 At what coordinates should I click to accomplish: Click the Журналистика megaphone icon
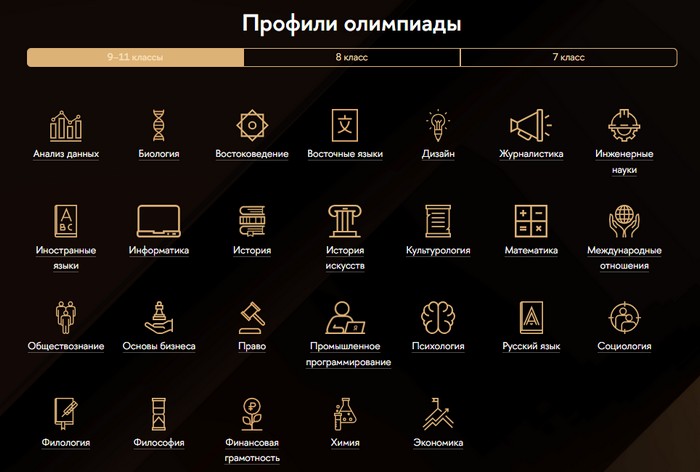[531, 125]
